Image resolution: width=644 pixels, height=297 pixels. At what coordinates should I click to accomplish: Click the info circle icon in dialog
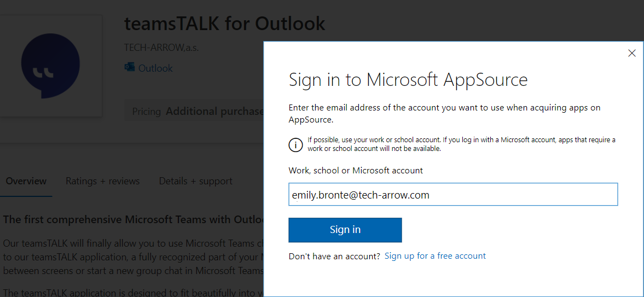(x=295, y=144)
